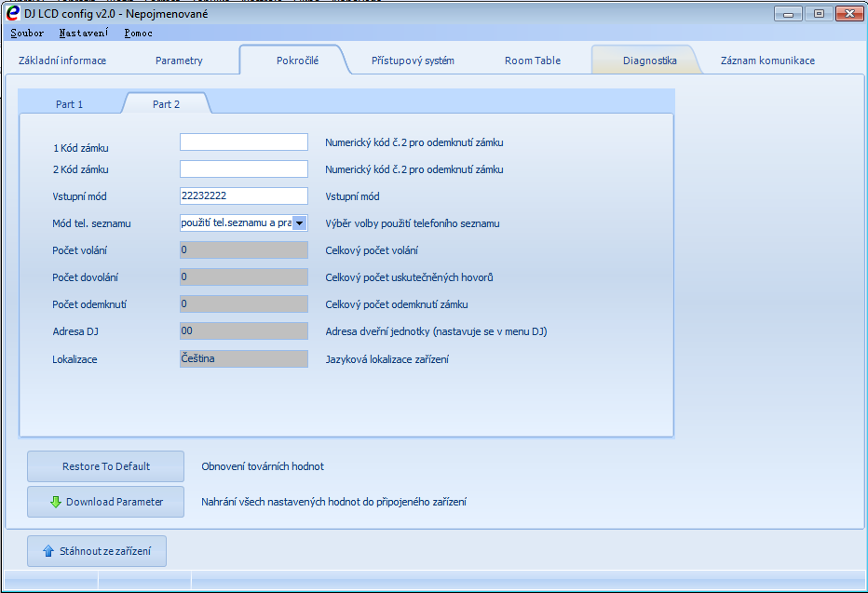
Task: Click the 'Celkový počet volání' description text
Action: 372,250
